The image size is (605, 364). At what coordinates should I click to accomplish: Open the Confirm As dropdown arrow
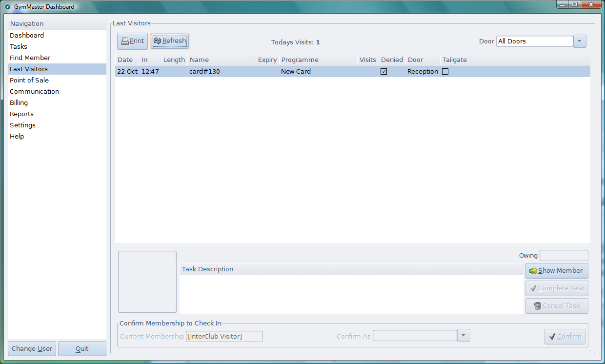coord(464,336)
